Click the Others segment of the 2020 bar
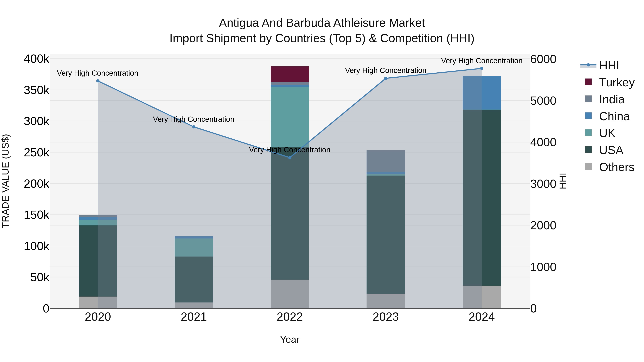The height and width of the screenshot is (362, 644). click(x=98, y=302)
